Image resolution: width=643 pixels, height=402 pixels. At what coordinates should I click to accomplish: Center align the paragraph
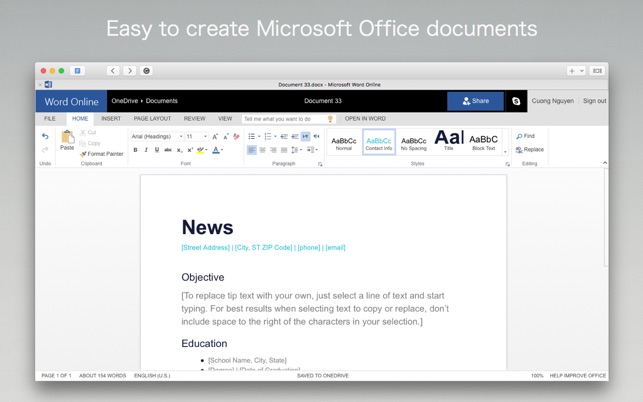point(262,150)
